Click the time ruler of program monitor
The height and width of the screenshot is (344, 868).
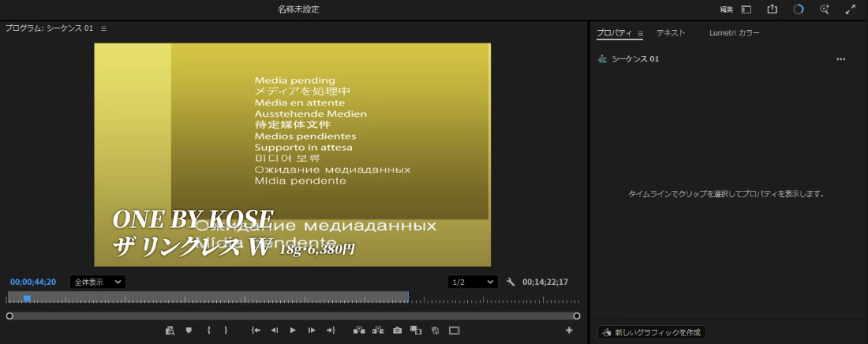tap(293, 299)
